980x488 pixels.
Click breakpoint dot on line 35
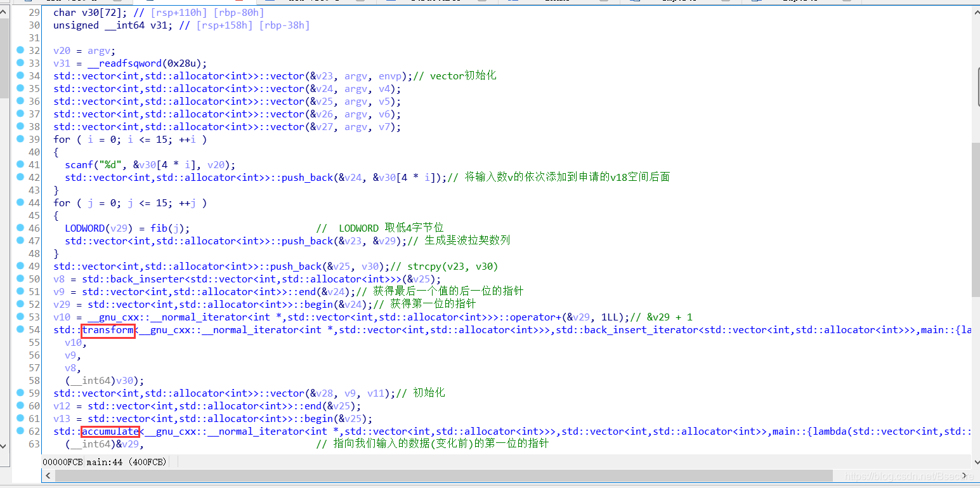coord(20,88)
